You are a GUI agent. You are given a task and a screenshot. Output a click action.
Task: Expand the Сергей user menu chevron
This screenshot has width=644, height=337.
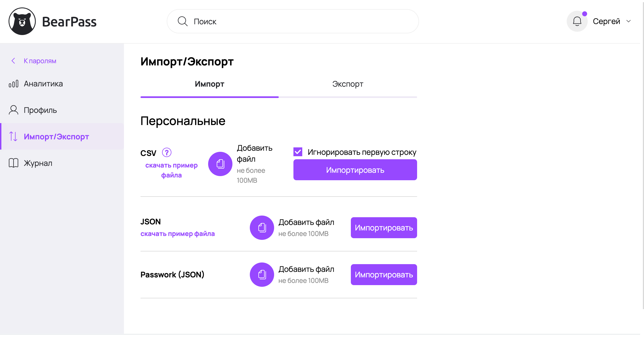[629, 21]
